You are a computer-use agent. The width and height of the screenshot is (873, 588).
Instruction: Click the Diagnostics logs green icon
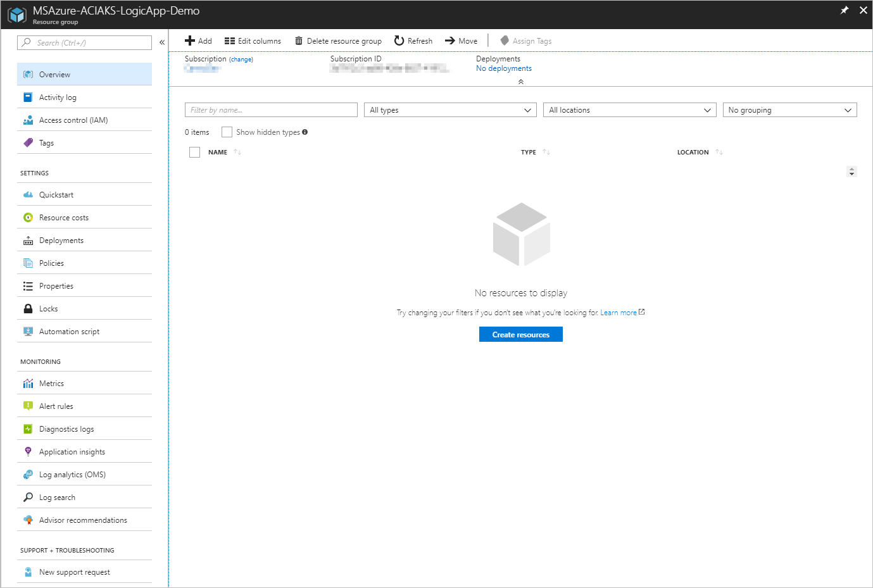[28, 429]
